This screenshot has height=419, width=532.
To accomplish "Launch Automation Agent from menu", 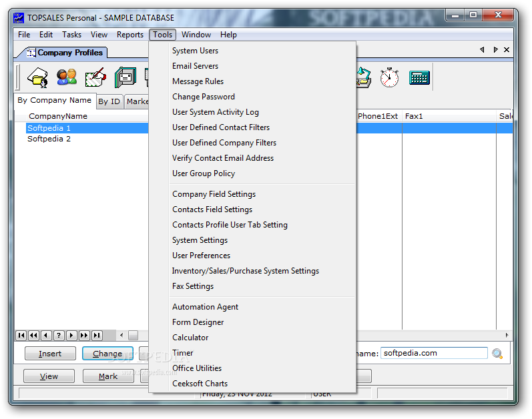I will pyautogui.click(x=253, y=307).
